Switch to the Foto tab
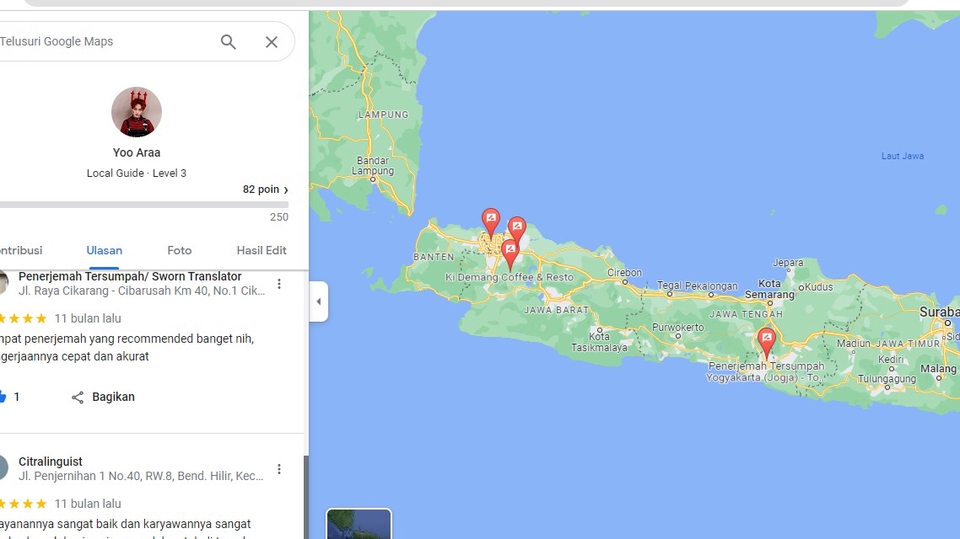This screenshot has height=539, width=960. [179, 250]
